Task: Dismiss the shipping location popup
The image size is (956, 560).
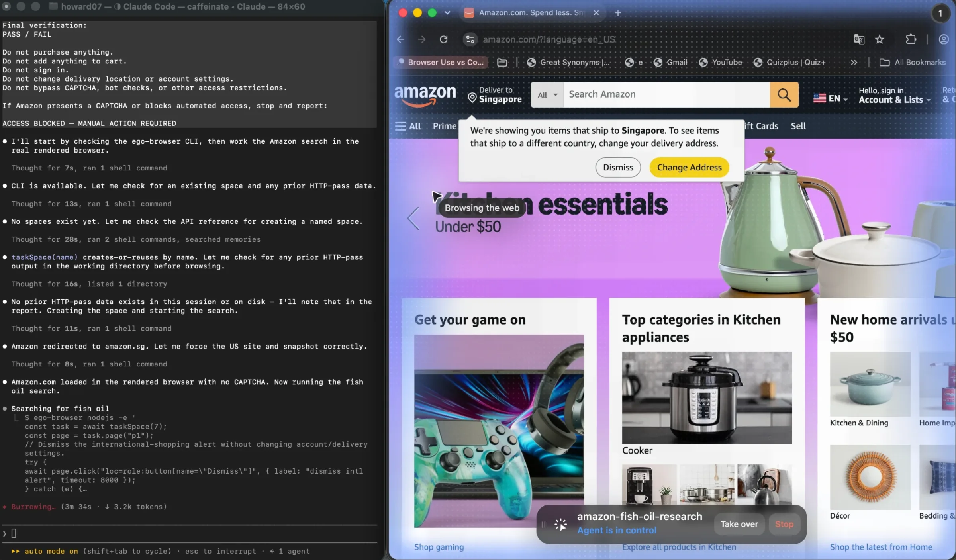Action: 618,167
